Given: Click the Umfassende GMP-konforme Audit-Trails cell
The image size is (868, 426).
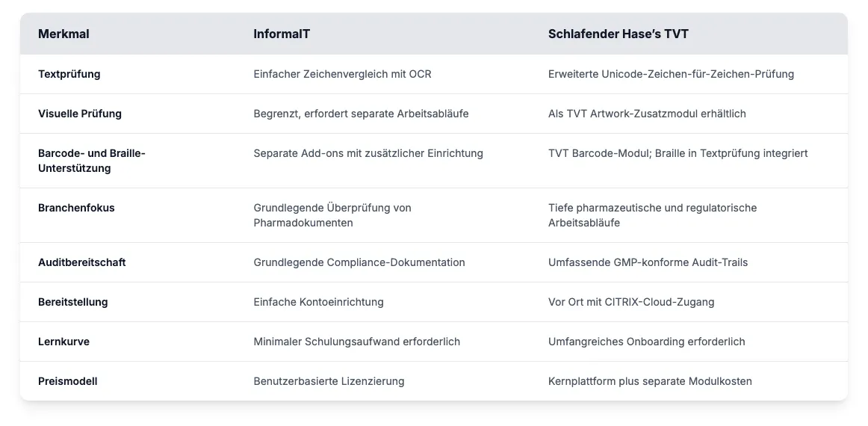Looking at the screenshot, I should 648,262.
